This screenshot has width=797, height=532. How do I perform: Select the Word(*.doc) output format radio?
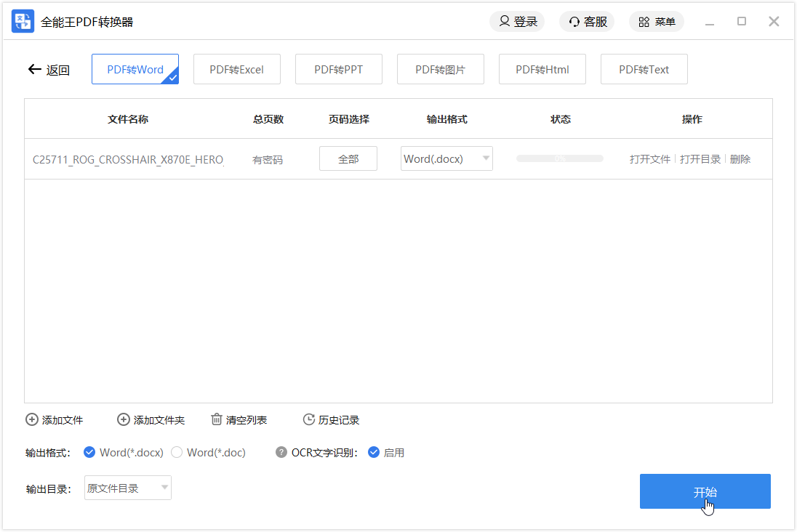[x=177, y=452]
